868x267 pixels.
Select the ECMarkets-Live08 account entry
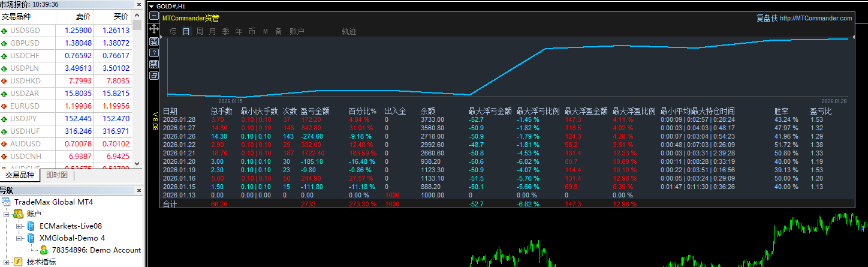71,226
